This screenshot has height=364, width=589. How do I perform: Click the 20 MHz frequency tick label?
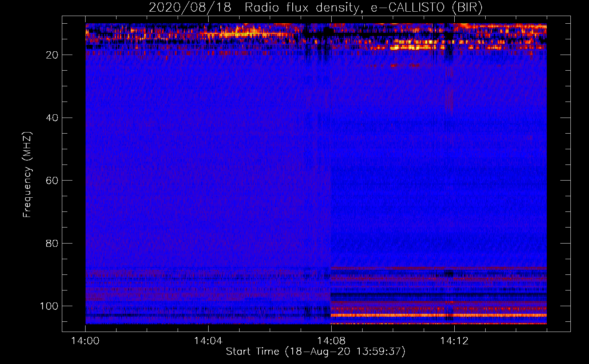point(52,55)
